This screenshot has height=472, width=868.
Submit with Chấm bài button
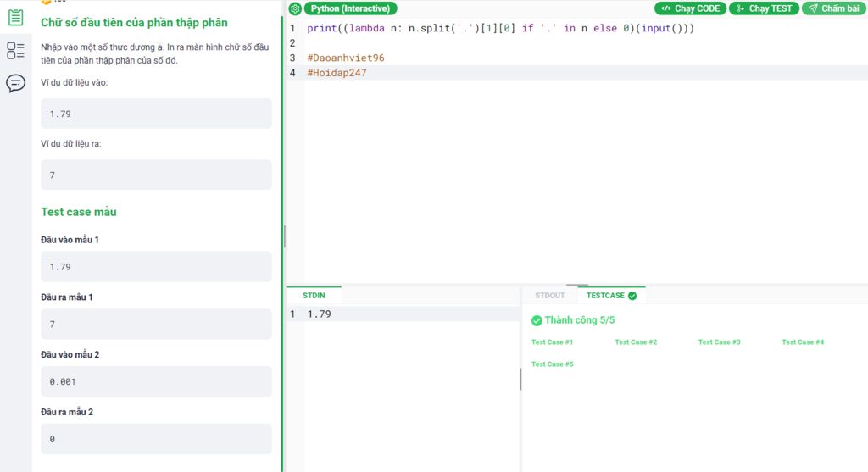coord(834,8)
